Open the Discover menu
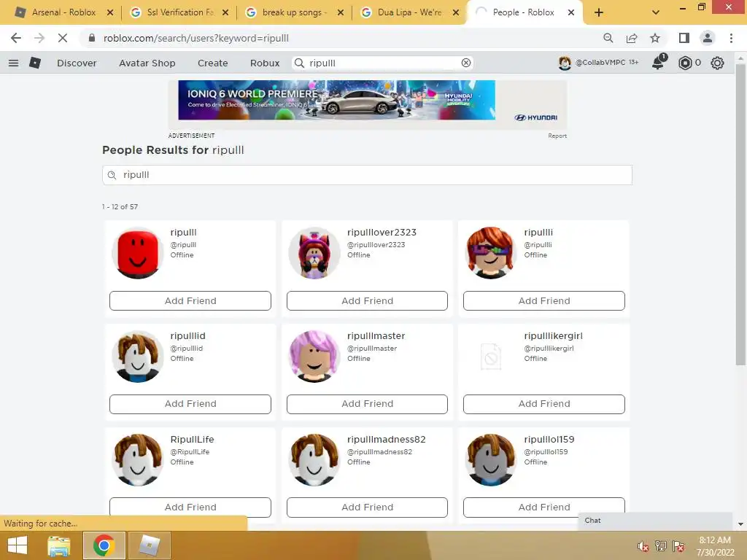 tap(77, 63)
